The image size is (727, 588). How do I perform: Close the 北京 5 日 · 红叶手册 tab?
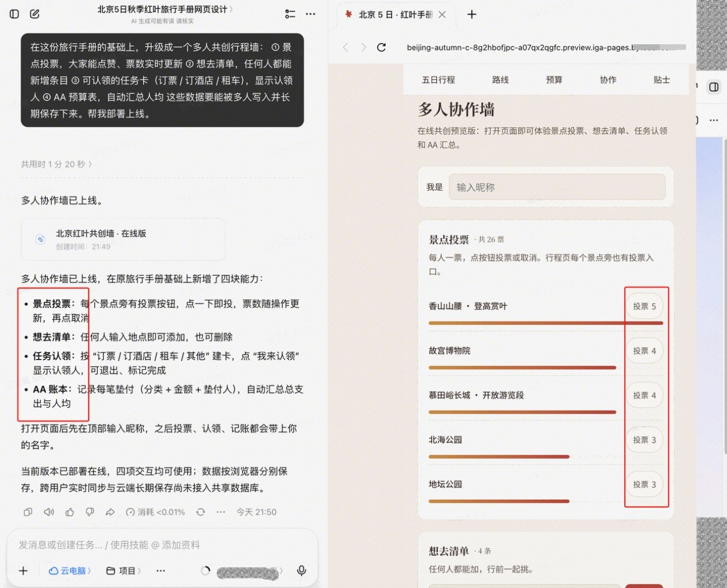pos(442,14)
